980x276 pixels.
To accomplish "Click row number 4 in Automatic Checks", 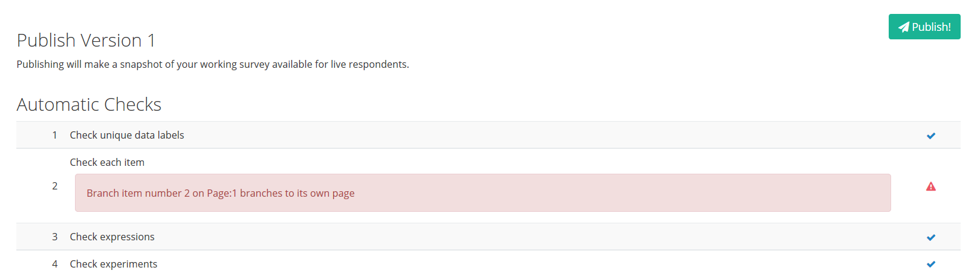I will coord(54,264).
